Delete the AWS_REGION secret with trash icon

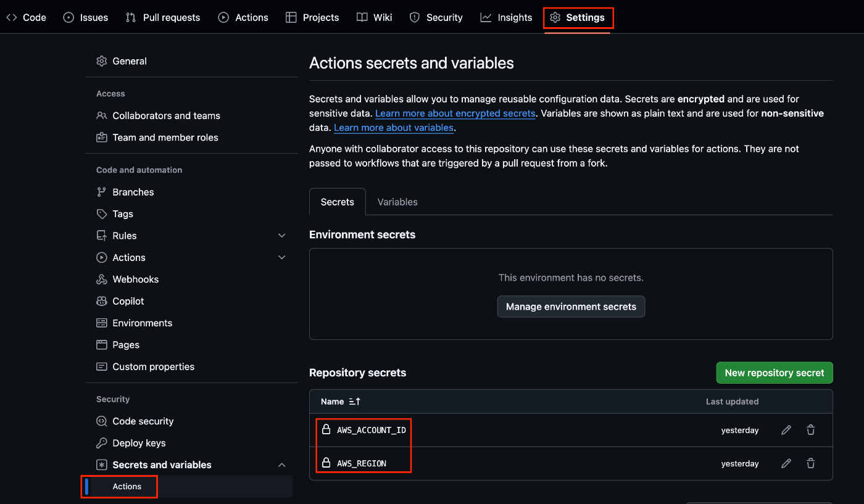811,463
